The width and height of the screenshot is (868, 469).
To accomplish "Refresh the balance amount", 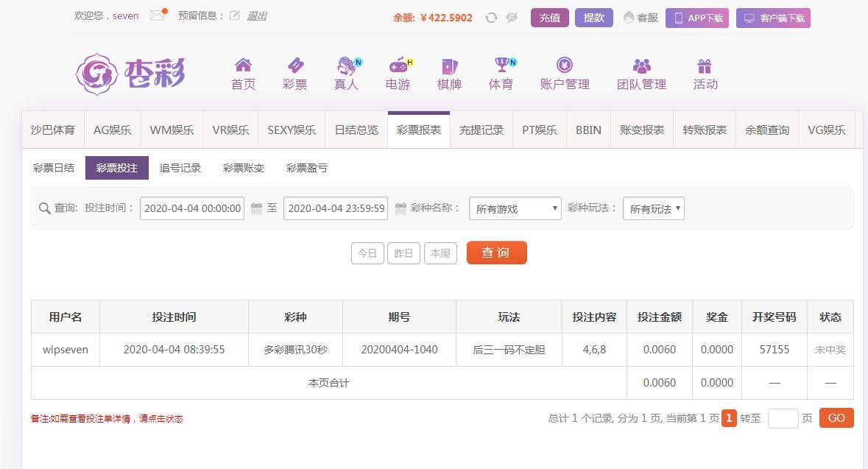I will point(491,18).
